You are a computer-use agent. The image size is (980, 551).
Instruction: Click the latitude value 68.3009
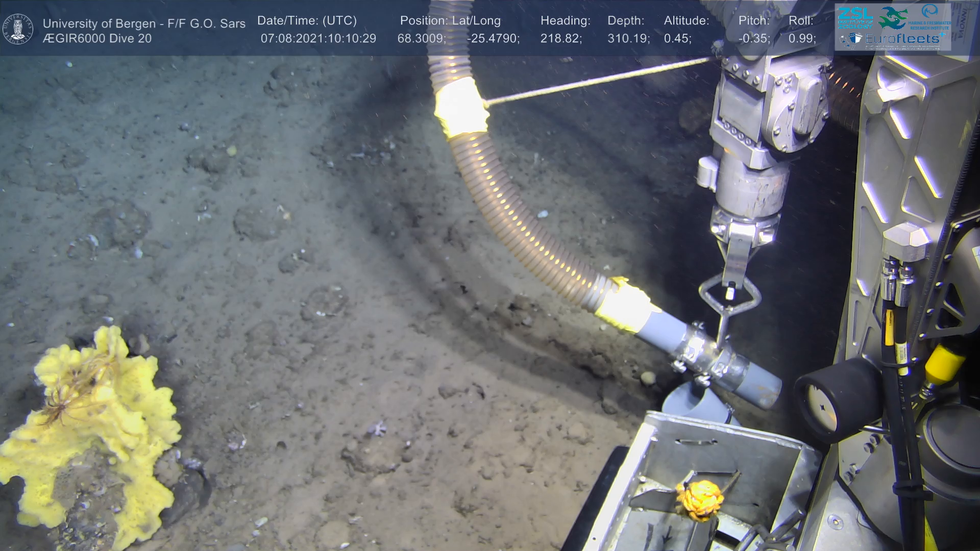point(422,38)
